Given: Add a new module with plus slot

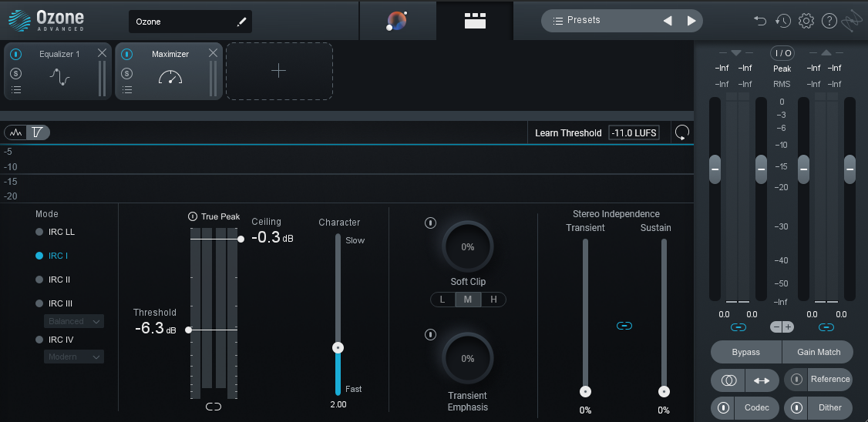Looking at the screenshot, I should [279, 72].
